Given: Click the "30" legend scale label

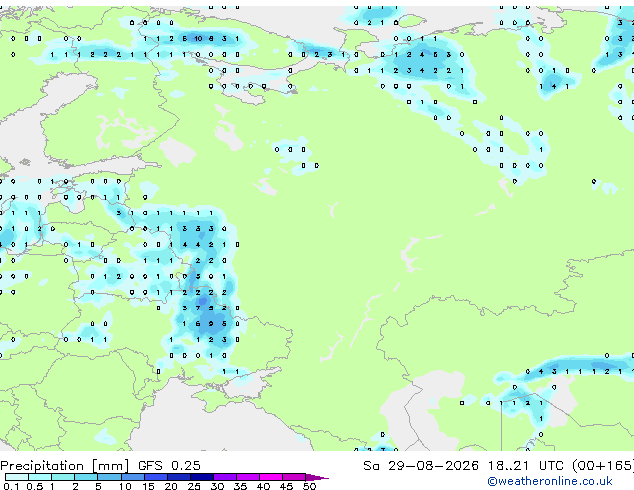Looking at the screenshot, I should (218, 486).
